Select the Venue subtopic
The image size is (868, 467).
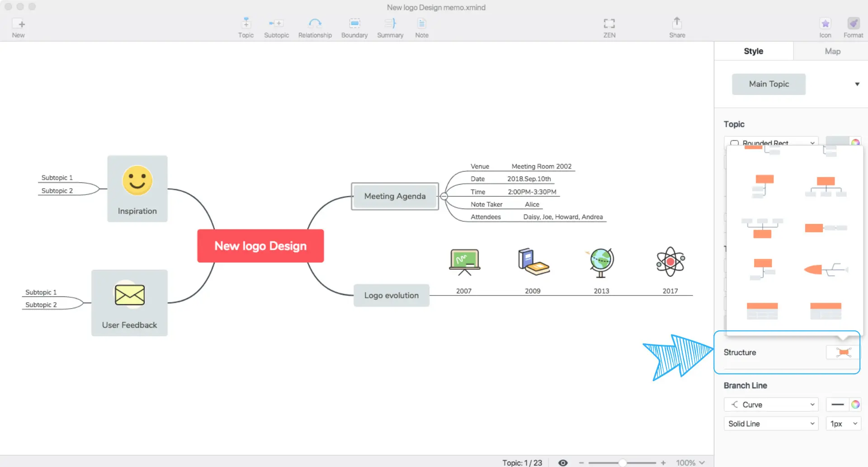480,167
